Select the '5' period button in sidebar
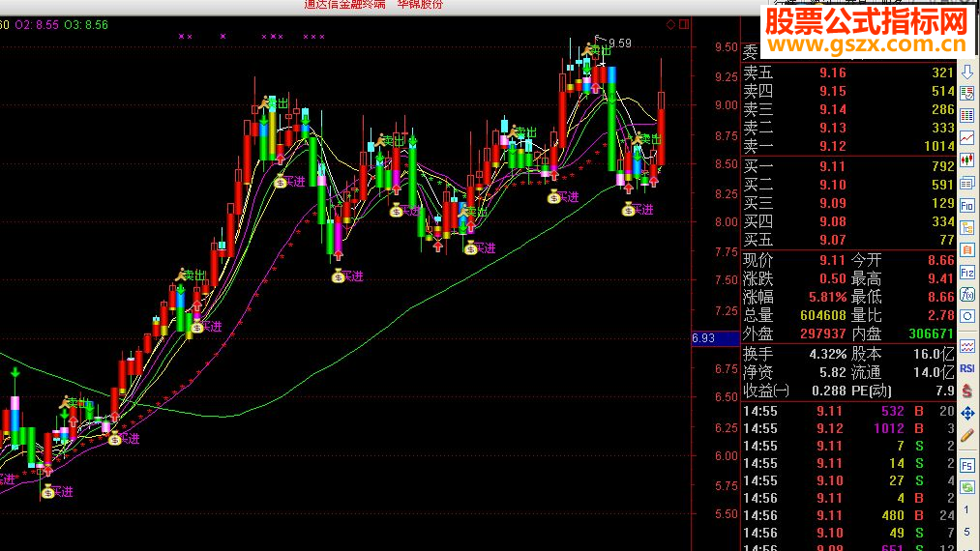 [966, 532]
